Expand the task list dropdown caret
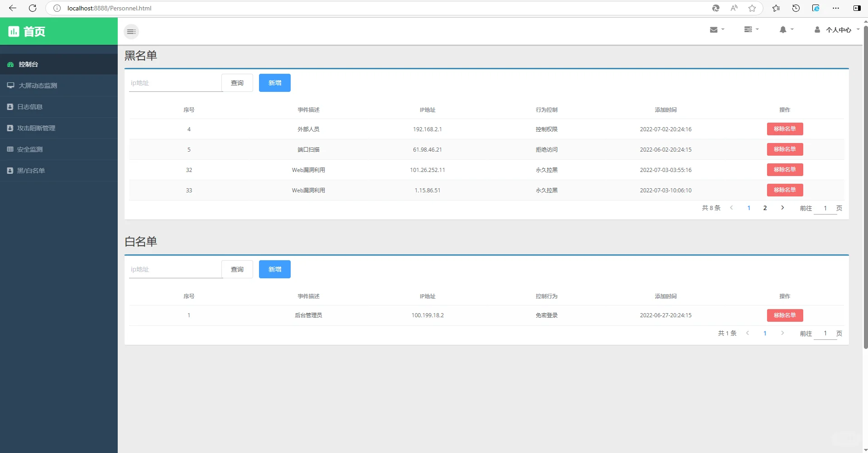This screenshot has height=453, width=868. [x=757, y=29]
